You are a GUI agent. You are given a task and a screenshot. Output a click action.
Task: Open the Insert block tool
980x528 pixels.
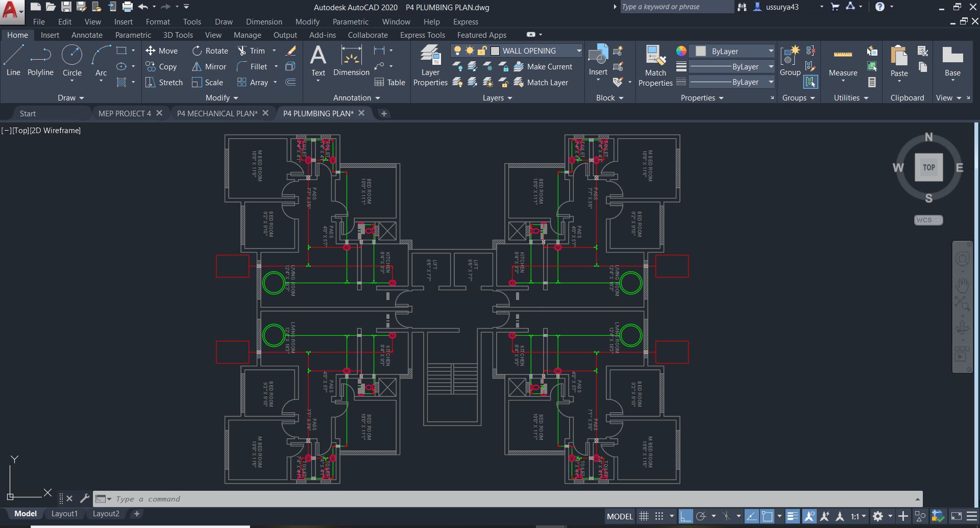tap(598, 60)
